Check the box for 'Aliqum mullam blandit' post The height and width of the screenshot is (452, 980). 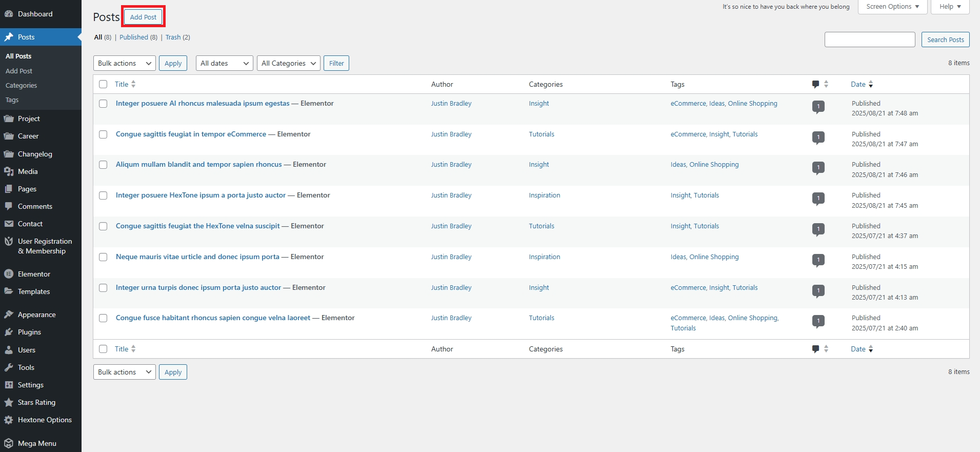[x=103, y=165]
